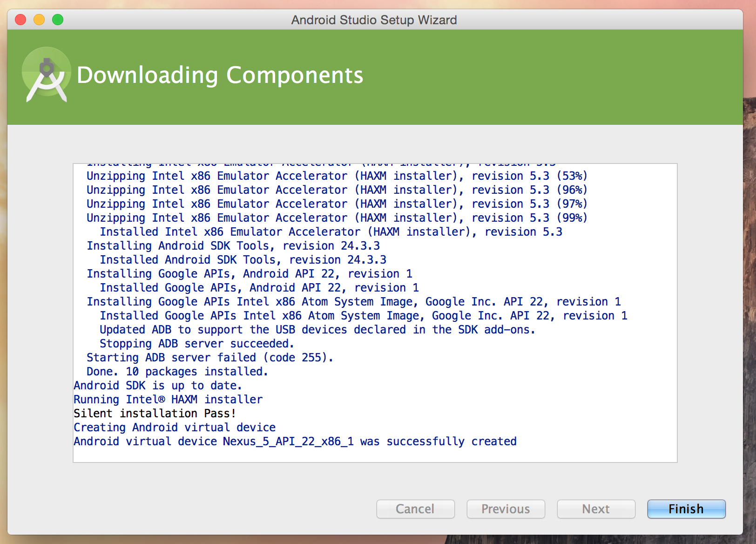Click the Unzipping HAXM installer (53%) line
756x544 pixels.
[x=337, y=176]
